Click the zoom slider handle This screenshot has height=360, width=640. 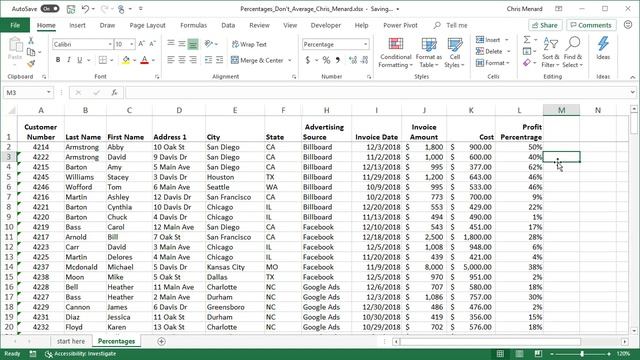pos(582,354)
